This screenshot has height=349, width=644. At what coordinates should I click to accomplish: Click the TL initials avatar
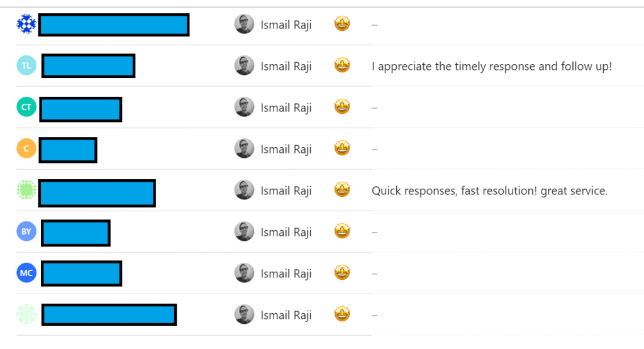(x=26, y=65)
